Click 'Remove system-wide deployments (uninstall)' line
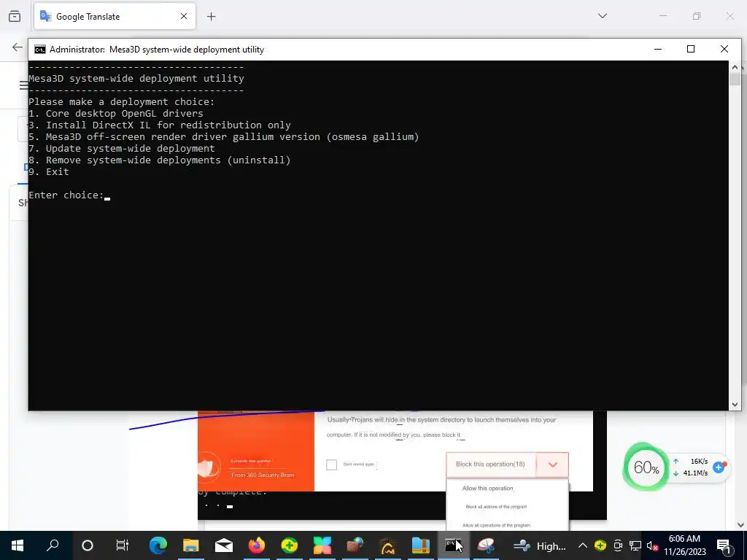 pos(160,160)
